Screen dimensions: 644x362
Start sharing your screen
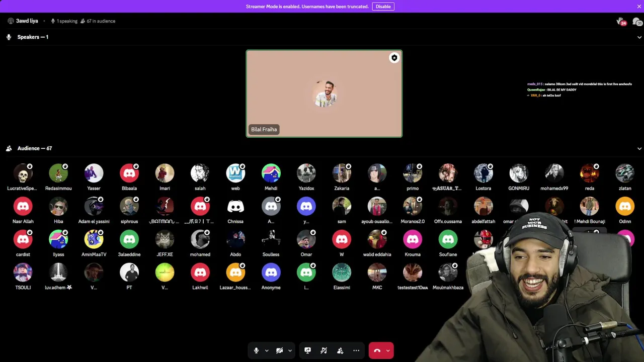pos(307,350)
